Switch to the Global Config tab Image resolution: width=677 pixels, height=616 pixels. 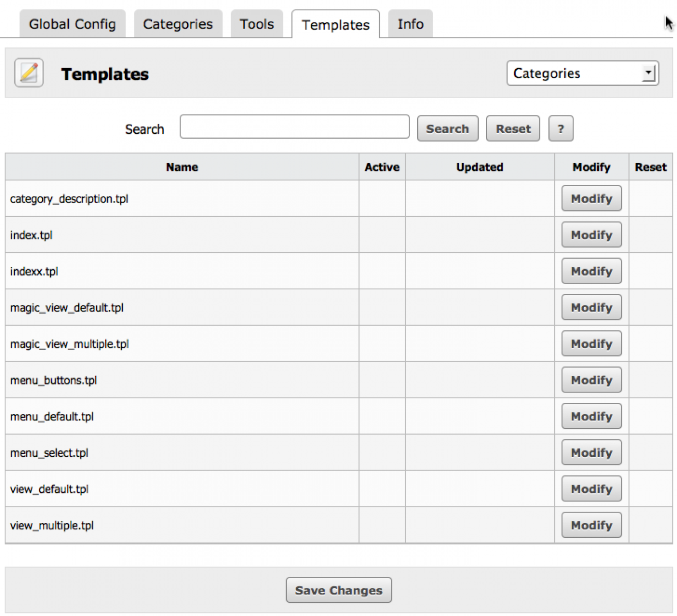72,24
